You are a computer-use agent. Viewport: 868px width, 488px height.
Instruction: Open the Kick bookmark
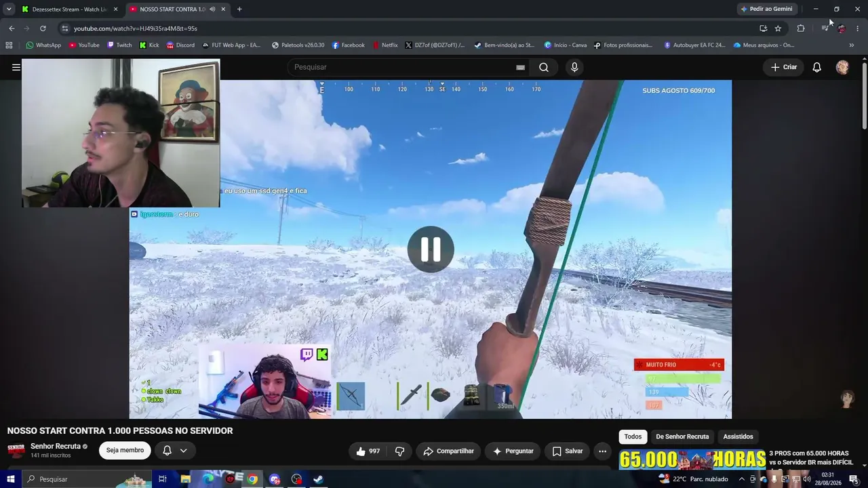coord(149,45)
